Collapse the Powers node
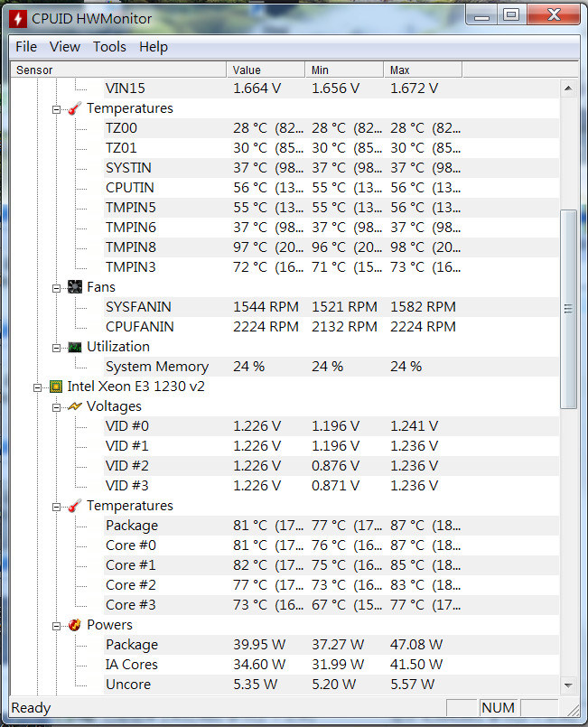588x727 pixels. pos(56,627)
